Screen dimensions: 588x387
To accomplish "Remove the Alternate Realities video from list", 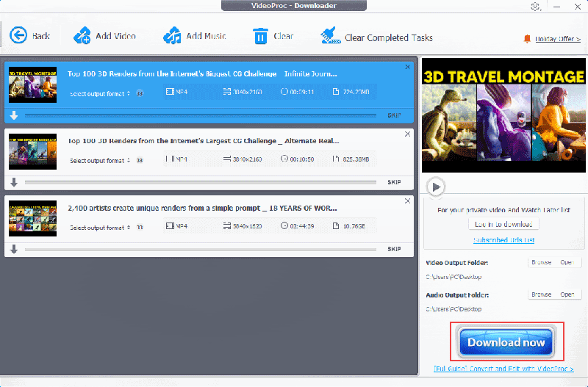I will [408, 134].
